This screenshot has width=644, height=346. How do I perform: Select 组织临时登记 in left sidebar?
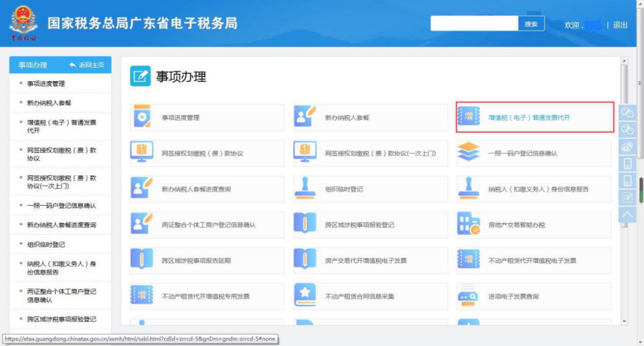[x=46, y=244]
